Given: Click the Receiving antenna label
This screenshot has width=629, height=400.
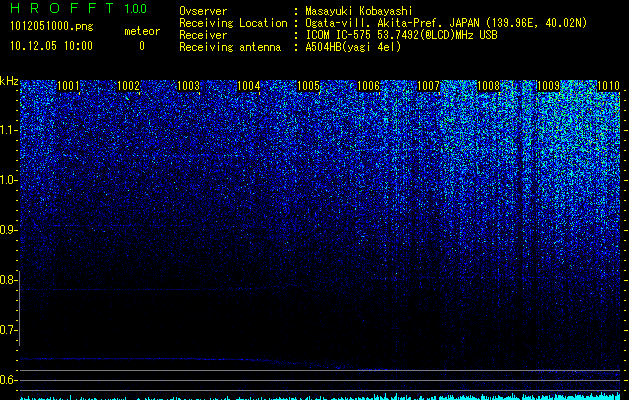Looking at the screenshot, I should click(x=230, y=47).
